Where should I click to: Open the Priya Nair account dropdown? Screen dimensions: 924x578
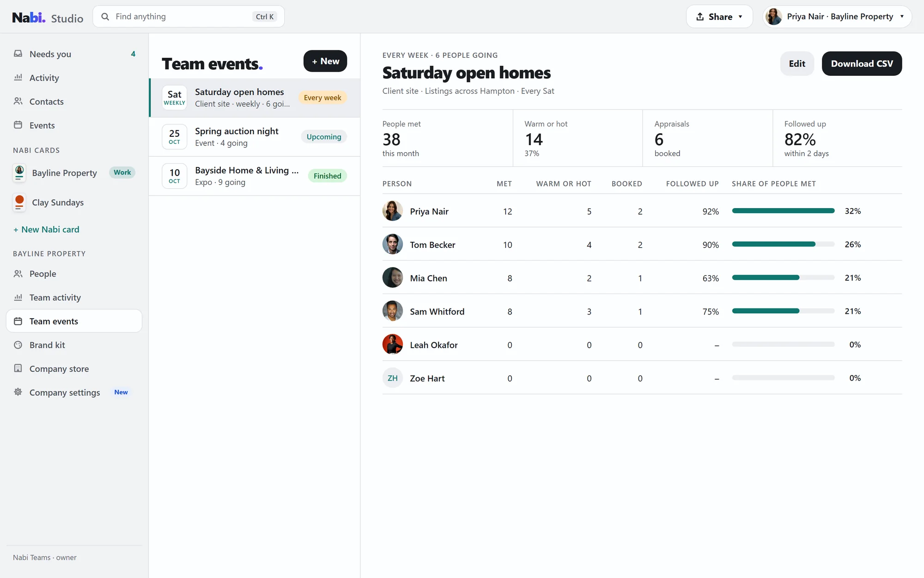point(837,17)
